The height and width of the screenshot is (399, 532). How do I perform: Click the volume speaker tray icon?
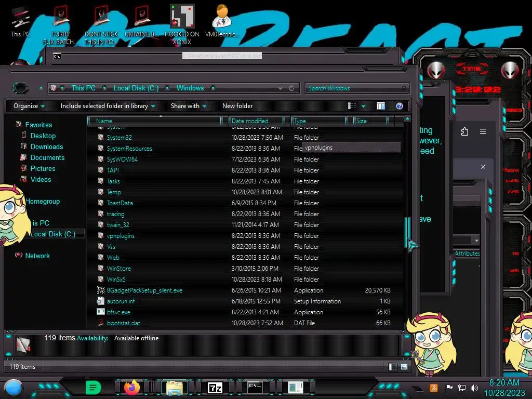474,388
